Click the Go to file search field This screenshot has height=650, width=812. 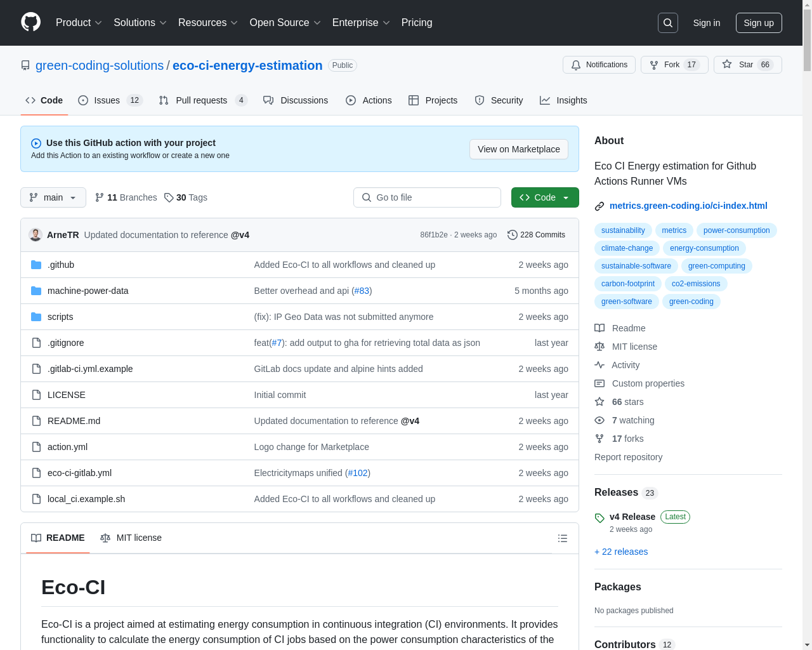pyautogui.click(x=427, y=197)
